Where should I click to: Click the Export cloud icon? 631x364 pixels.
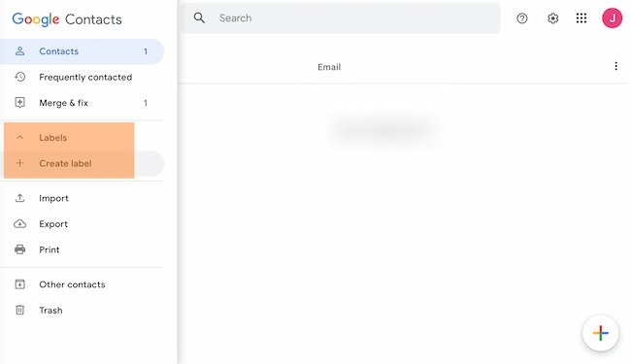pyautogui.click(x=19, y=224)
